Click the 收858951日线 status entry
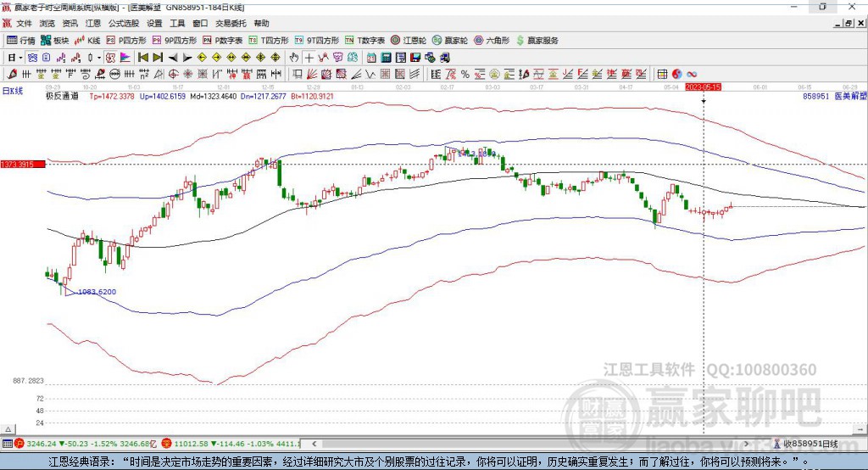The image size is (868, 470). coord(806,444)
